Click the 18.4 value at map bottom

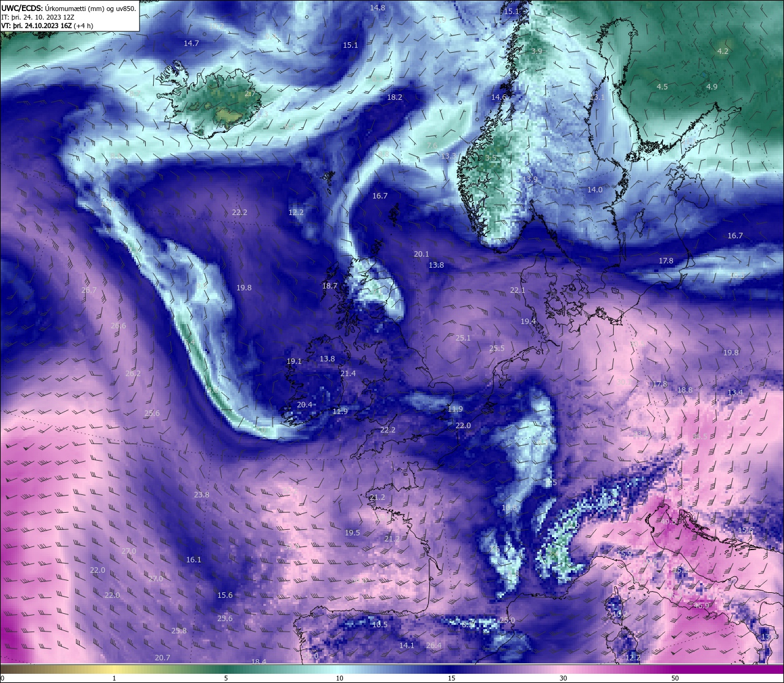click(259, 662)
